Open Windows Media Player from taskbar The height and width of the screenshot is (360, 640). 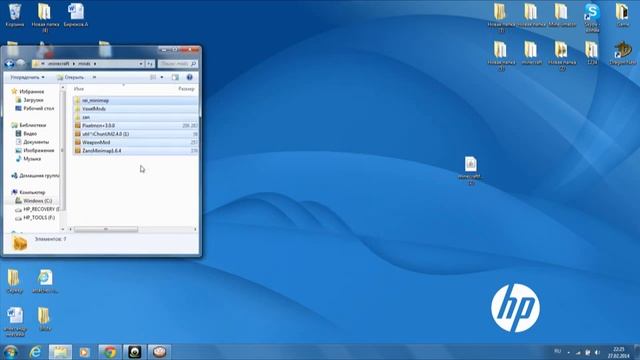tap(84, 352)
